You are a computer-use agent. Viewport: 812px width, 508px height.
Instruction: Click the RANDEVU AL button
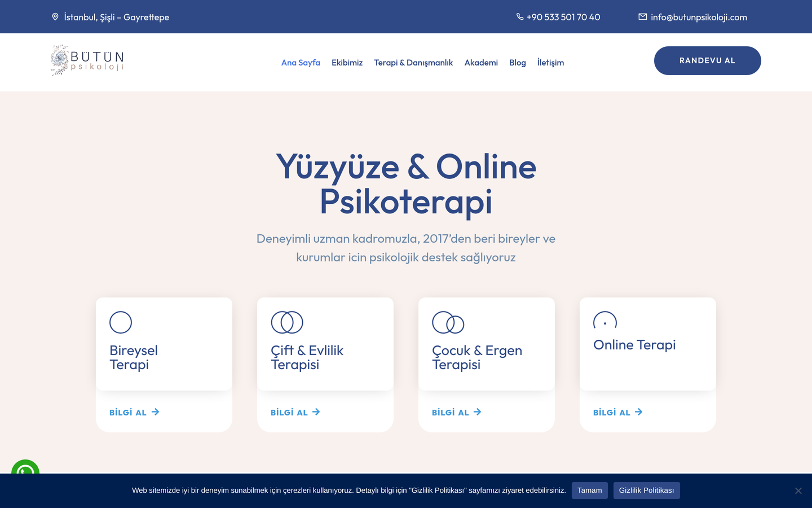click(708, 60)
